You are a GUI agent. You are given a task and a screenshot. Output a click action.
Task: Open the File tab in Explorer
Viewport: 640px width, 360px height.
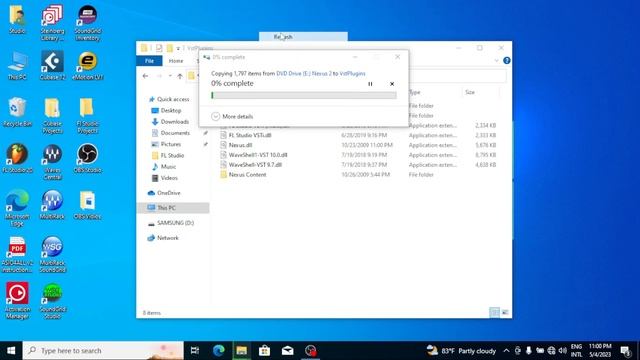[x=149, y=61]
